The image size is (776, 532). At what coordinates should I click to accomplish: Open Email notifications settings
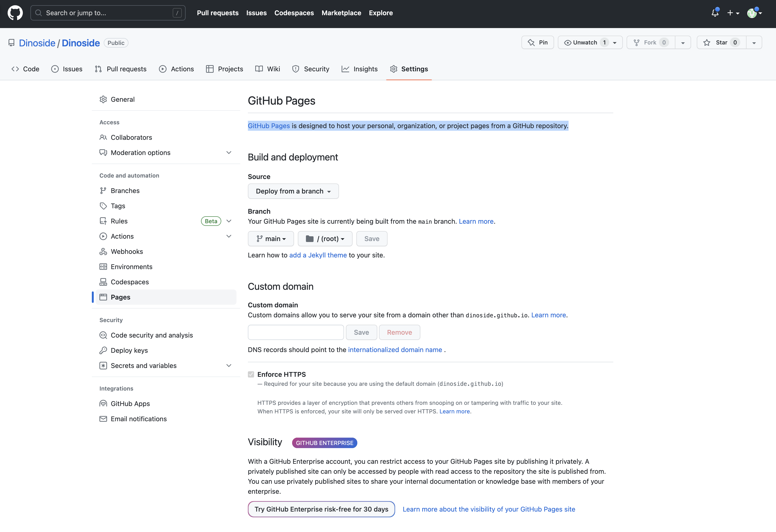pos(166,419)
